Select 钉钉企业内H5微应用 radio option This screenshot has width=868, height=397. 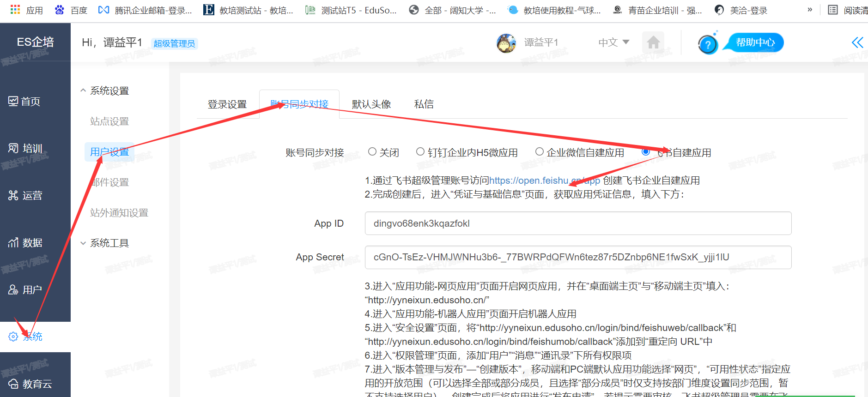(420, 152)
